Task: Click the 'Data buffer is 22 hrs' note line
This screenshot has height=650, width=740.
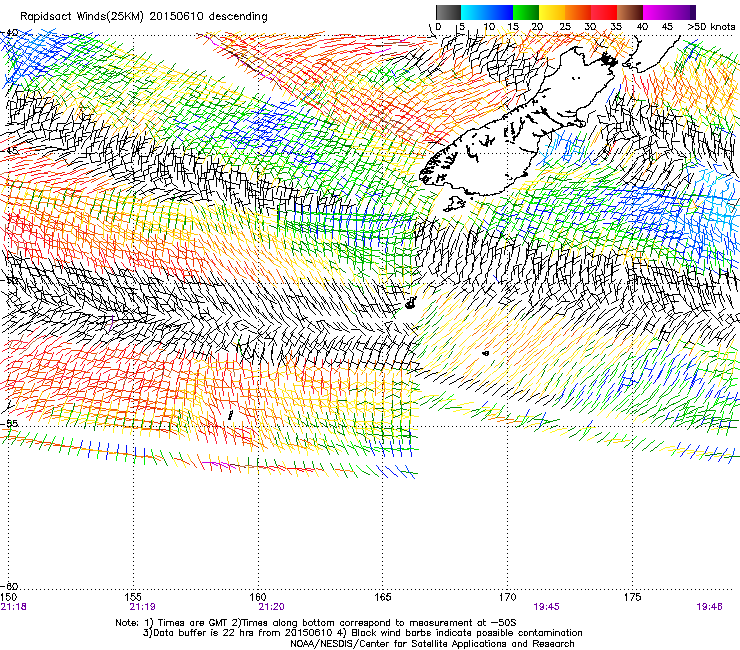Action: coord(362,633)
